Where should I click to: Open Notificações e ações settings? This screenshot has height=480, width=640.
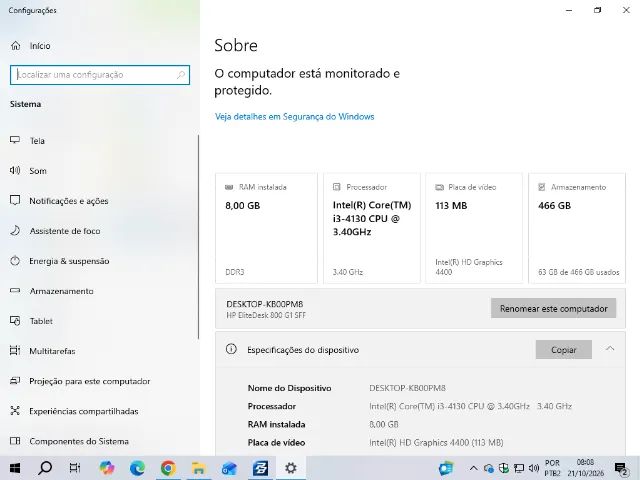click(69, 201)
